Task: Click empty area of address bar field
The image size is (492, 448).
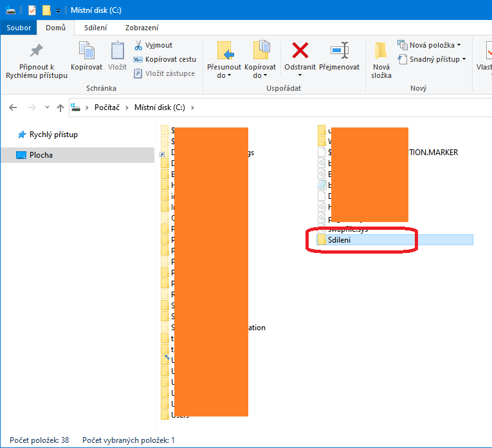Action: tap(343, 107)
